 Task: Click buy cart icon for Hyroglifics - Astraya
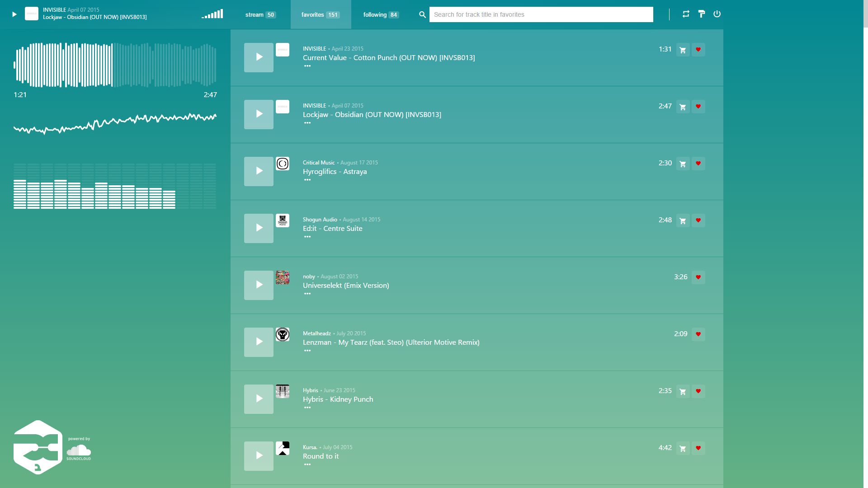click(683, 164)
